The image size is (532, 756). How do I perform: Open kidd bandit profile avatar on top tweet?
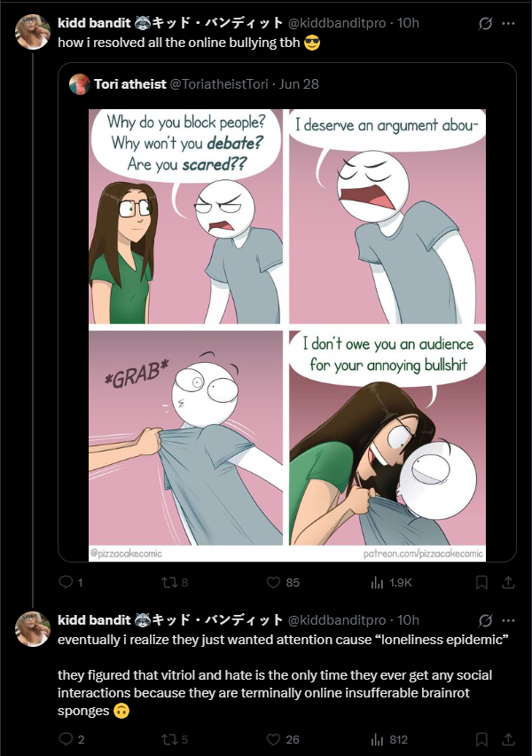coord(33,32)
